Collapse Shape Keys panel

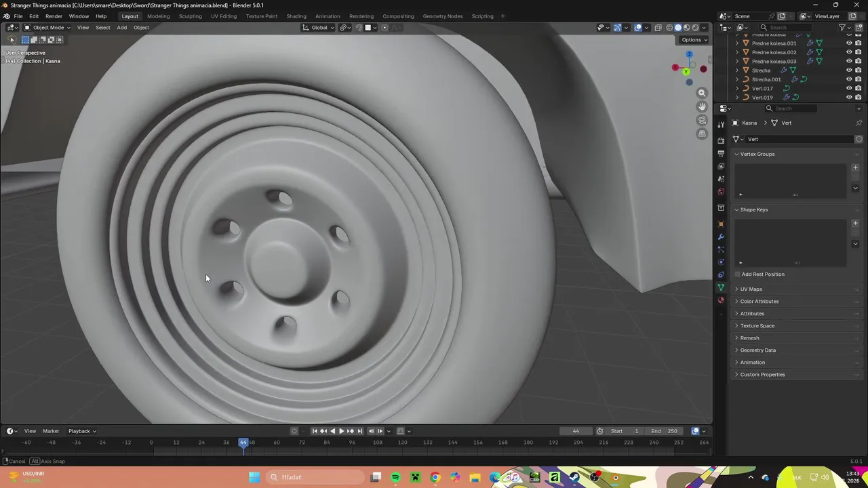pos(753,209)
